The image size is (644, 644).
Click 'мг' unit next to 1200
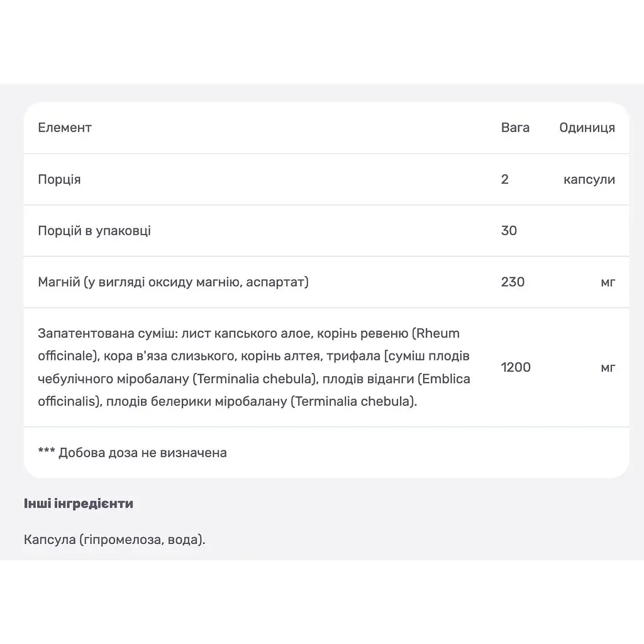pyautogui.click(x=608, y=368)
